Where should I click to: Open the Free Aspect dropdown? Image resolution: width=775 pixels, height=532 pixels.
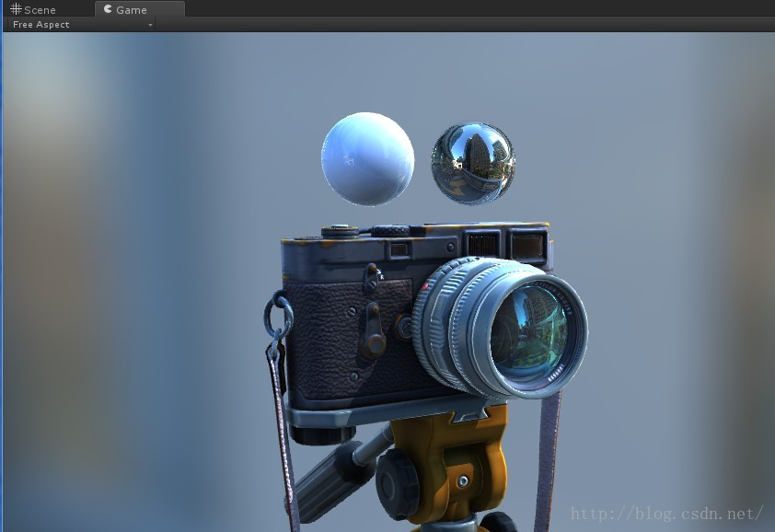coord(82,25)
